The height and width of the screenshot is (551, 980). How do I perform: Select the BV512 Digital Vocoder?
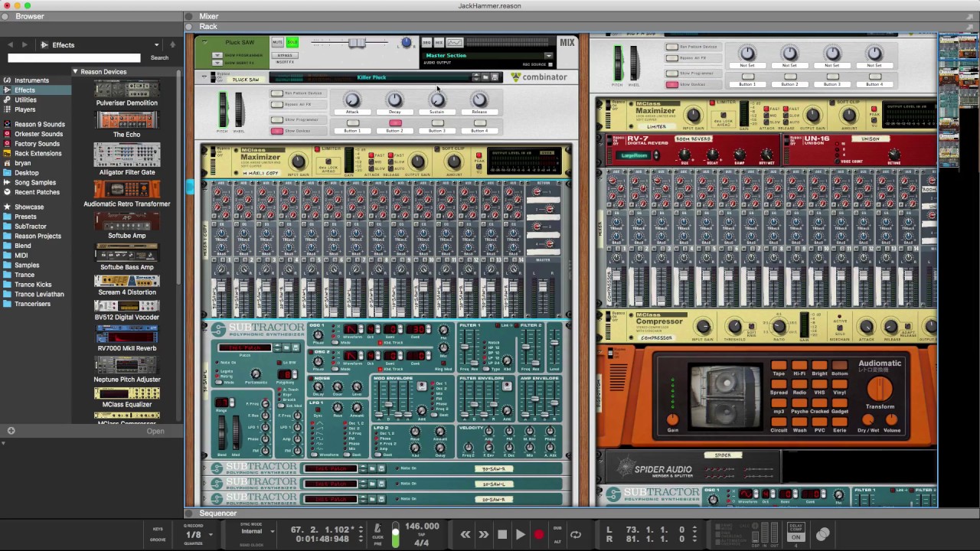click(x=127, y=306)
